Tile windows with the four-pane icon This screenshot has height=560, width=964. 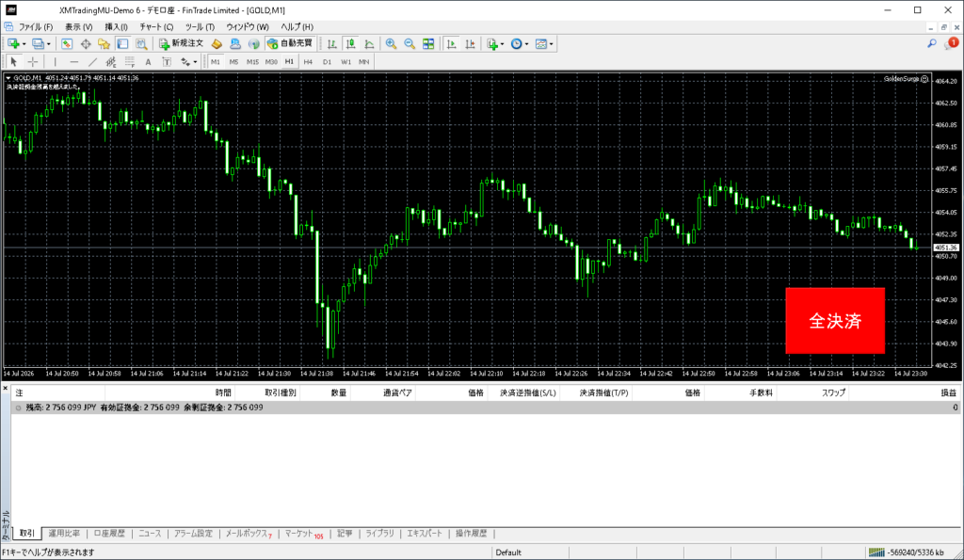pos(428,43)
